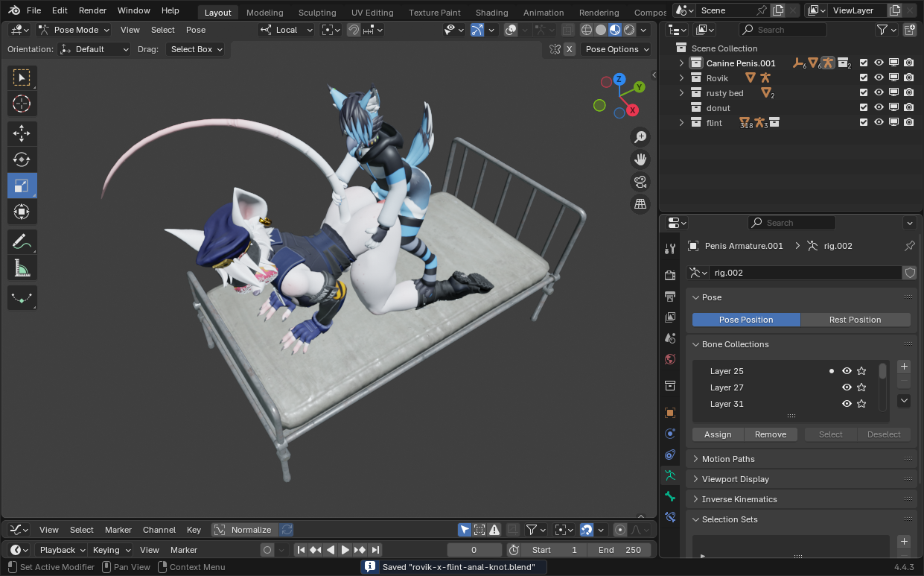Image resolution: width=924 pixels, height=576 pixels.
Task: Click the Rest Position button
Action: coord(856,320)
